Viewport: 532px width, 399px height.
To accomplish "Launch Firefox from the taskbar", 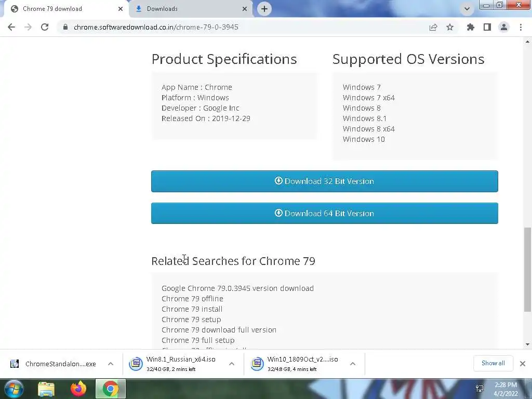I will point(78,389).
